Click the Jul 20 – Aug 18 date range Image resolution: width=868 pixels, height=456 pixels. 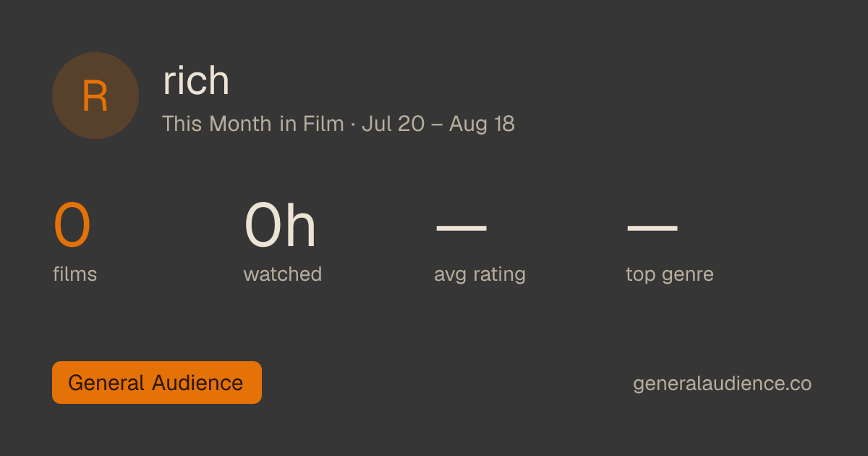438,124
